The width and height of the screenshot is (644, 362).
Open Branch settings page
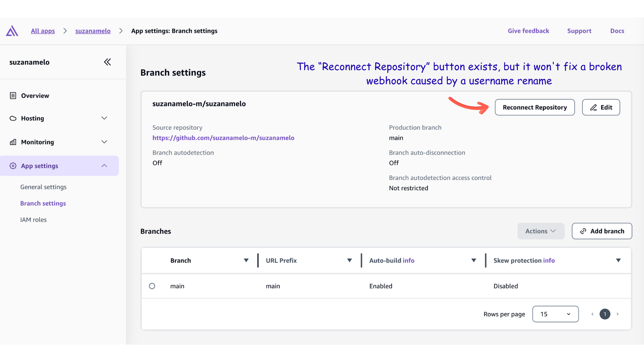click(x=43, y=203)
